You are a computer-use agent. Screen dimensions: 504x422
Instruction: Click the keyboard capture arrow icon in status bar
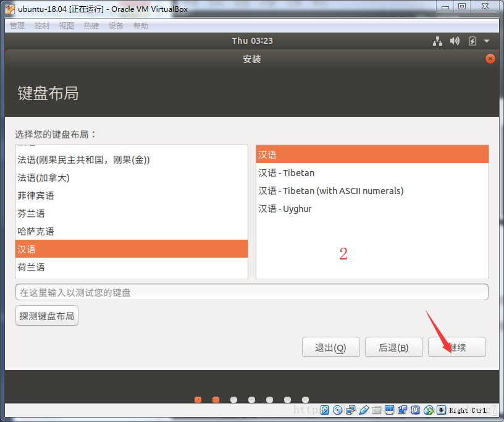tap(442, 410)
